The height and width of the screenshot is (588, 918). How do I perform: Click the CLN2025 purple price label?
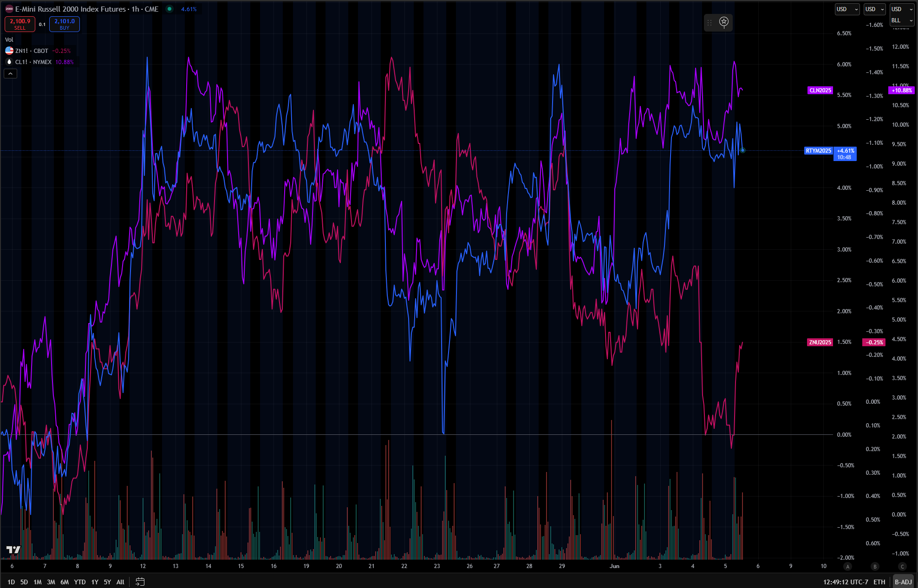pyautogui.click(x=820, y=90)
